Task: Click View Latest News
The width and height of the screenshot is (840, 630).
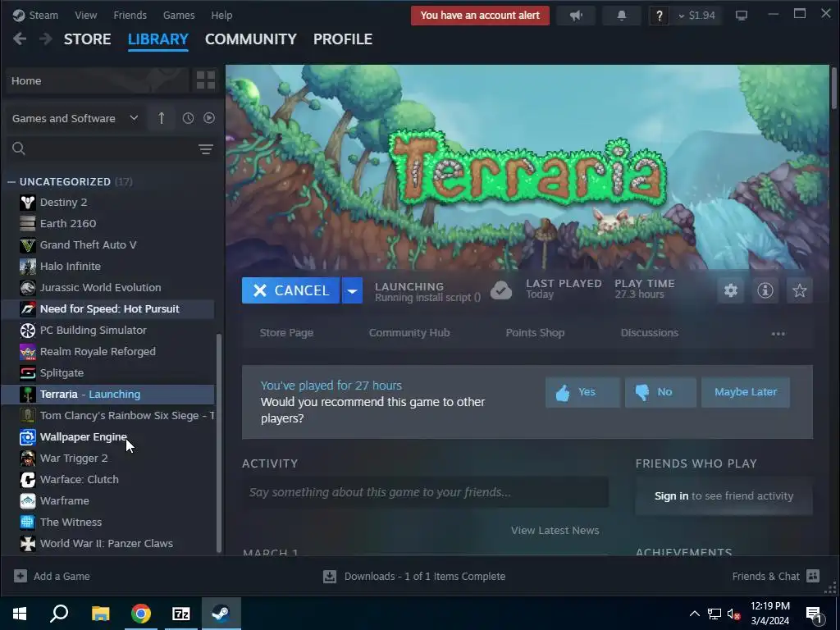Action: [555, 531]
